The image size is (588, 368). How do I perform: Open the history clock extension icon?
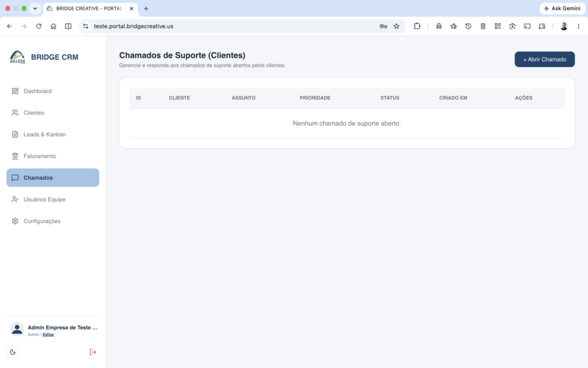pyautogui.click(x=469, y=26)
